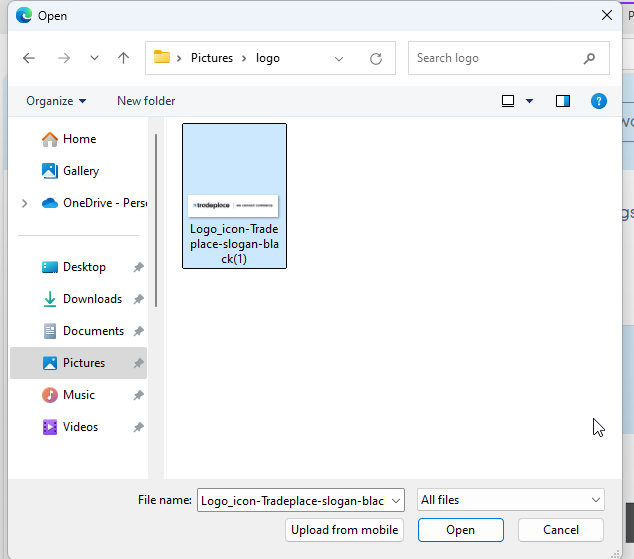
Task: Expand the OneDrive tree node
Action: pyautogui.click(x=24, y=203)
